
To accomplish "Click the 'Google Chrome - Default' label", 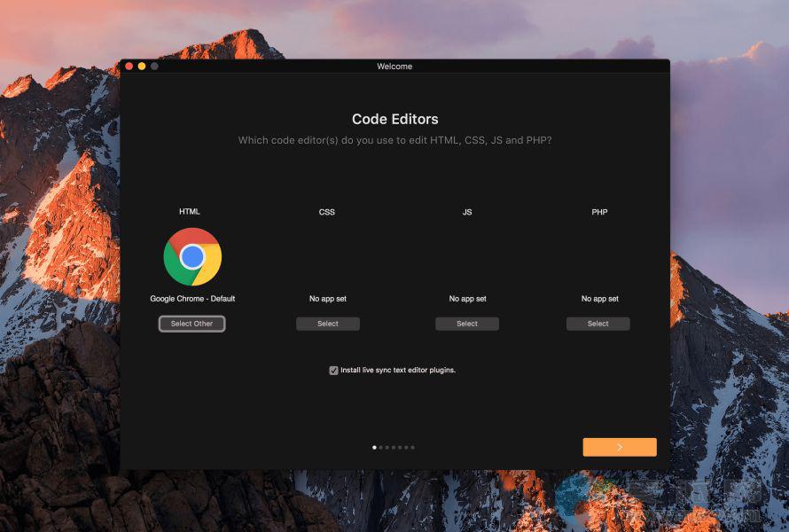I will [192, 299].
